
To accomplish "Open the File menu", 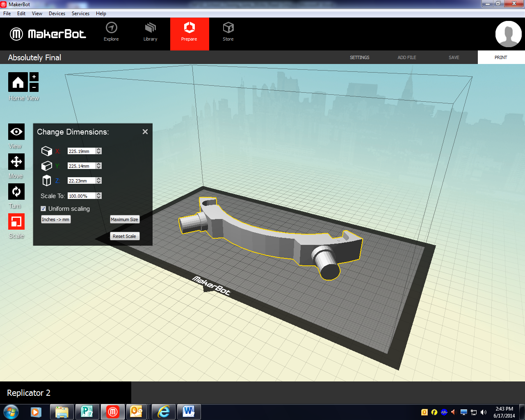I will point(7,14).
